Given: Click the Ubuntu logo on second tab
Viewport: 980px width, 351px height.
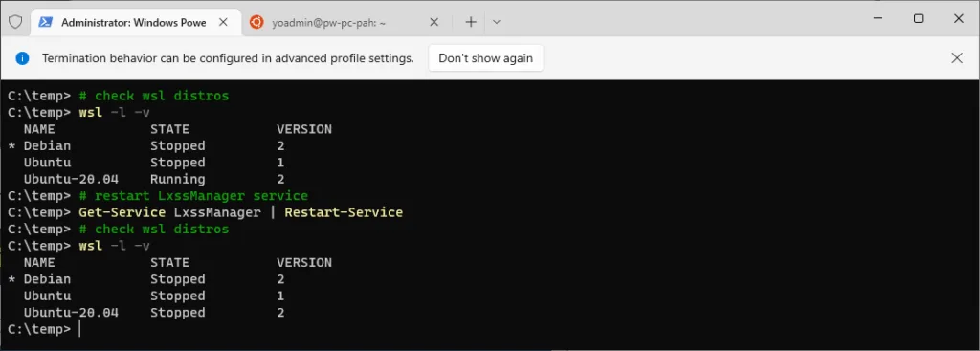Looking at the screenshot, I should click(256, 23).
